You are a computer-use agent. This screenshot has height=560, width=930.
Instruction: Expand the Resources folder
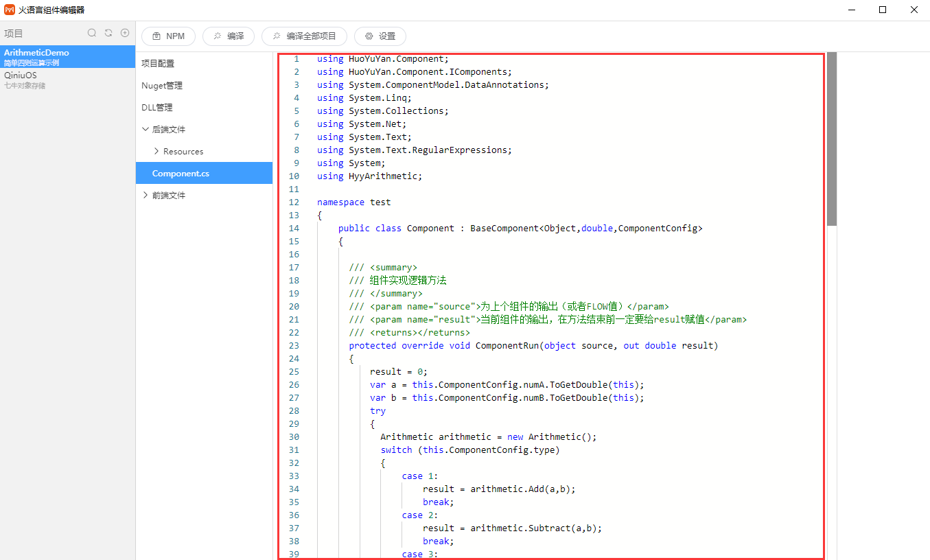coord(156,151)
